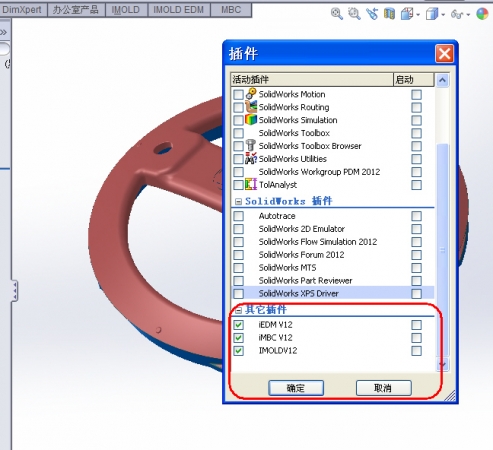The width and height of the screenshot is (493, 450).
Task: Open the Display Style dropdown arrow
Action: tap(443, 15)
